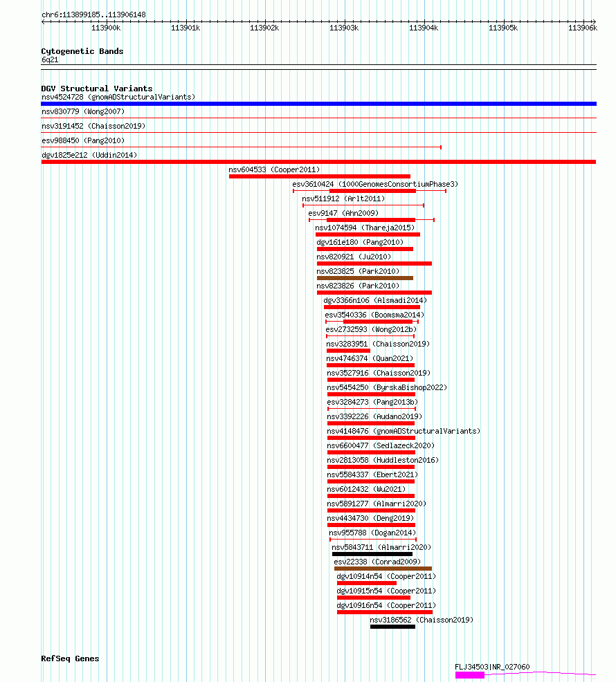The width and height of the screenshot is (616, 682).
Task: Click nsv3527916 (Chaisson2019) variant label
Action: (x=379, y=374)
